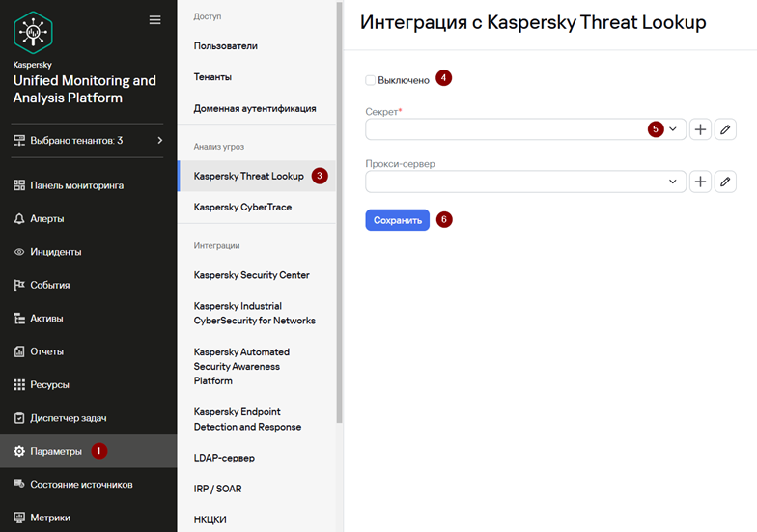This screenshot has height=532, width=757.
Task: Open Доменная аутентификация settings
Action: tap(257, 108)
